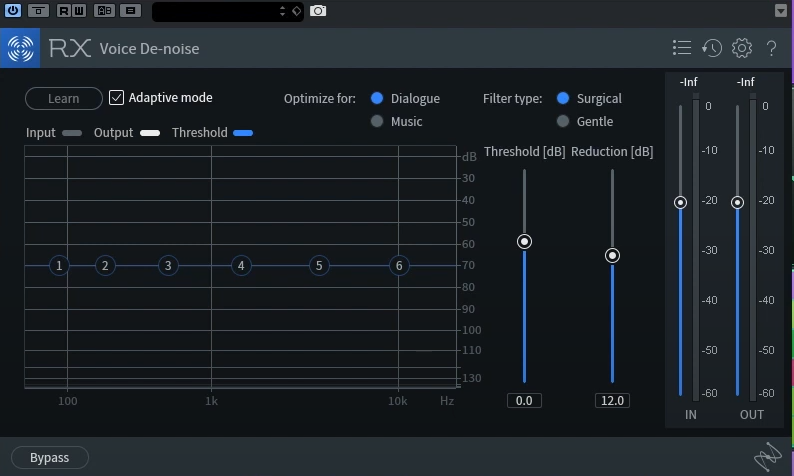This screenshot has height=476, width=794.
Task: Click the camera snapshot icon
Action: tap(318, 11)
